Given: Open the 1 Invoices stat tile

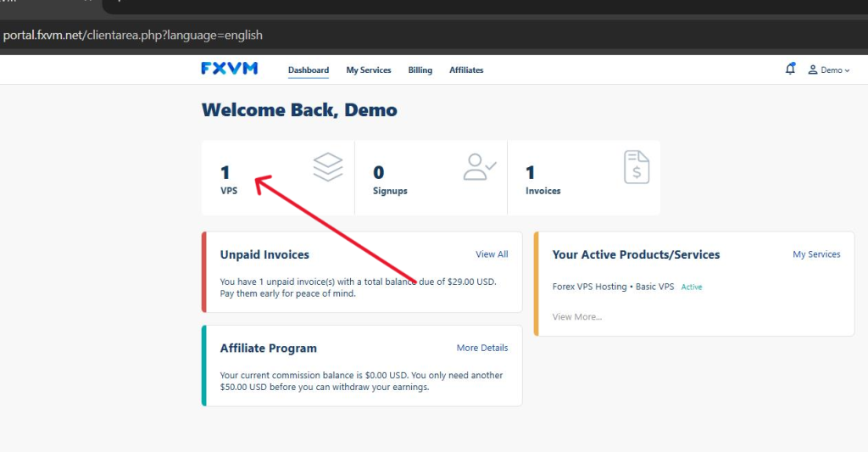Looking at the screenshot, I should (583, 178).
